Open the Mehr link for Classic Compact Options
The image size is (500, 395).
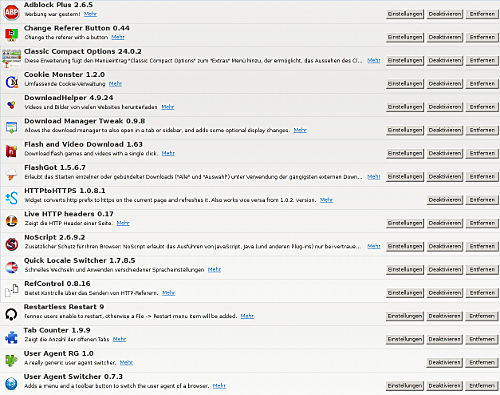(x=374, y=60)
